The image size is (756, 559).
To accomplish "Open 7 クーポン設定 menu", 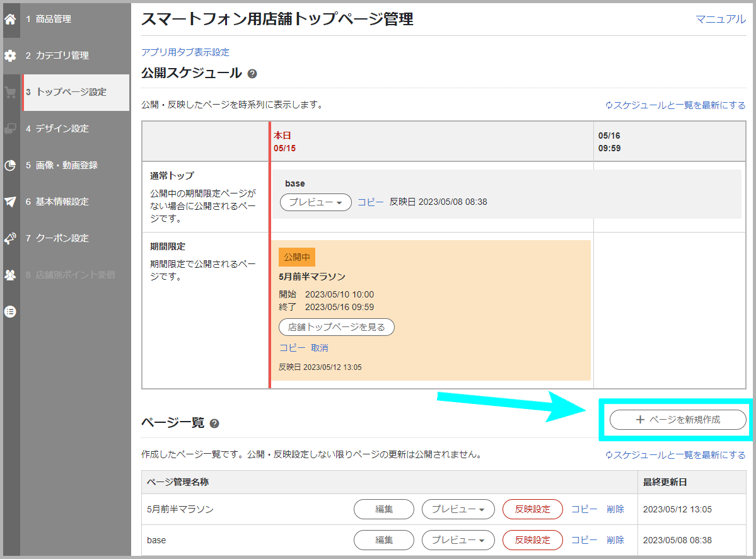I will click(76, 239).
